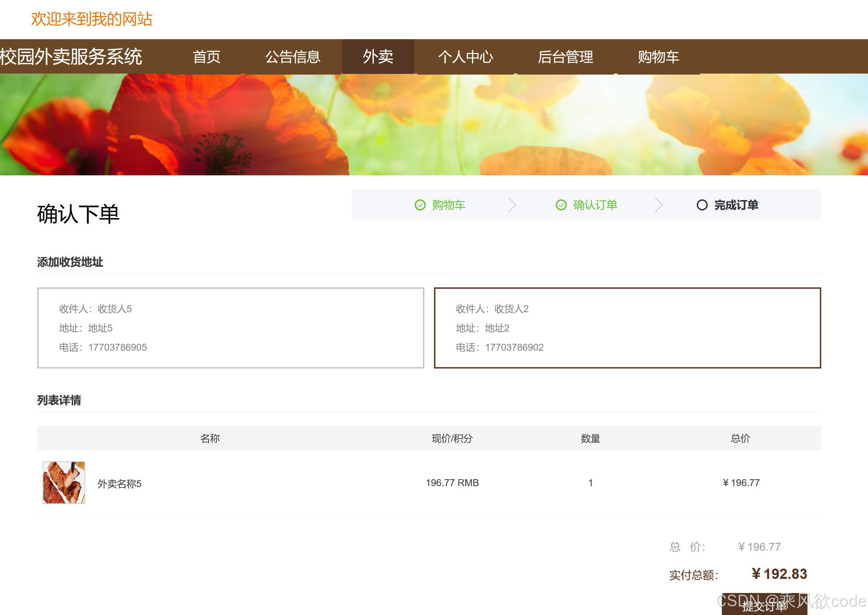Screen dimensions: 868x615
Task: Click the 提交订单 submit button
Action: 764,605
